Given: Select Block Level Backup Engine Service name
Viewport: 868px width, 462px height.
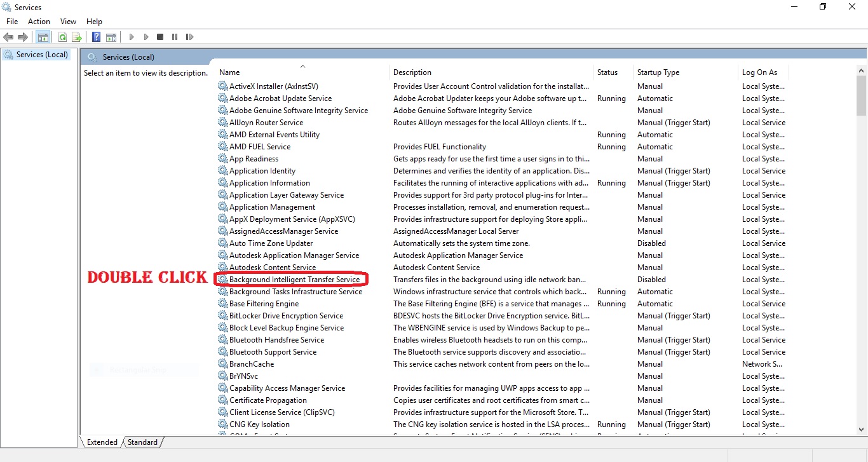Looking at the screenshot, I should point(287,327).
